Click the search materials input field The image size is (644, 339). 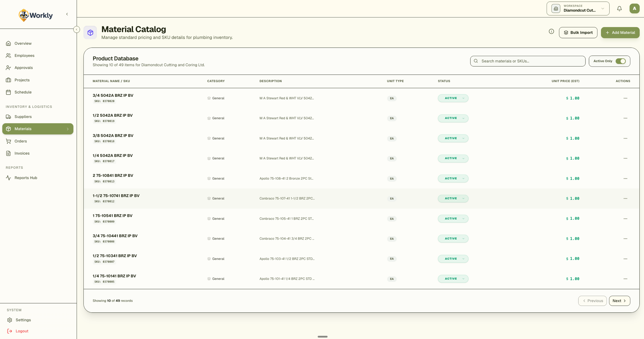(528, 61)
